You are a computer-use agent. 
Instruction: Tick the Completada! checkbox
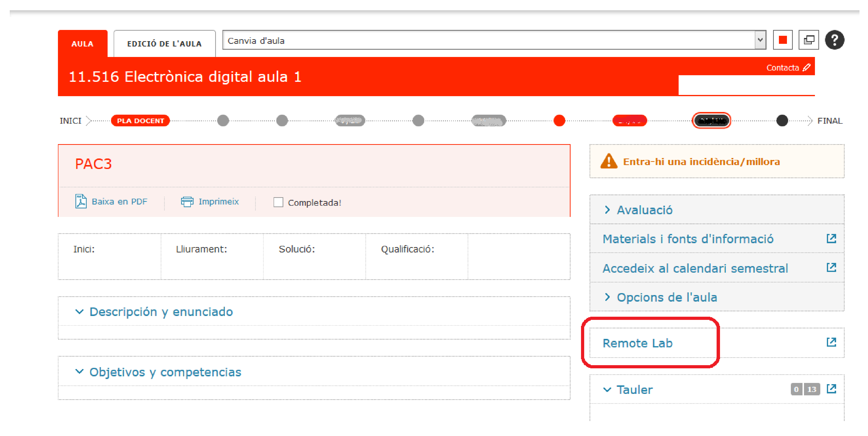(278, 202)
